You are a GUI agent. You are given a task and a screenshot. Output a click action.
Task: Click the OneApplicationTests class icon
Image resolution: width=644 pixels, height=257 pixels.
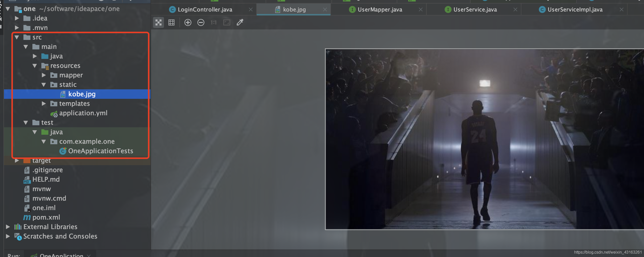[x=63, y=151]
